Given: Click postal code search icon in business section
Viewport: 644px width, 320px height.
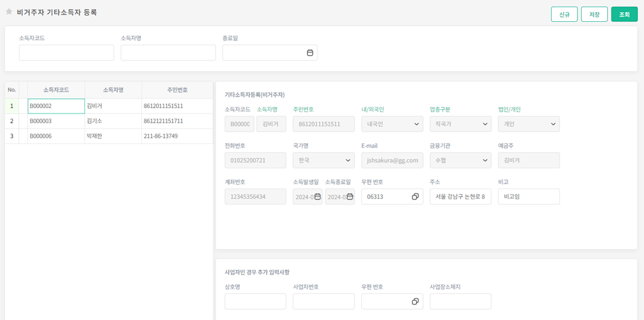Looking at the screenshot, I should (415, 301).
